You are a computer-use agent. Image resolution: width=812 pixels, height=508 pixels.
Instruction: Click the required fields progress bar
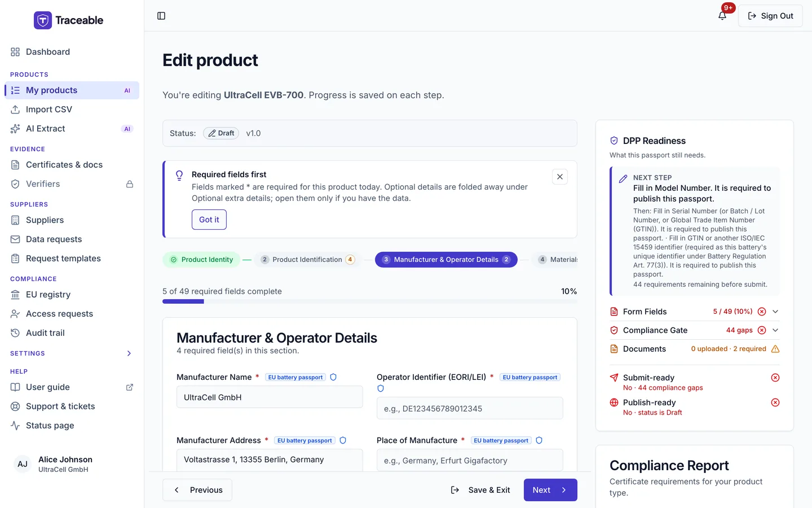coord(370,301)
